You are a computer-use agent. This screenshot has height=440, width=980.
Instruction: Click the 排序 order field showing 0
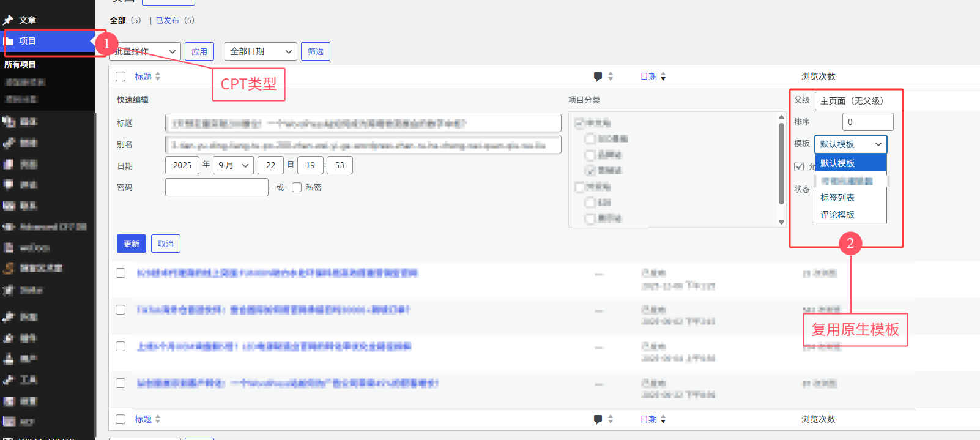(868, 122)
